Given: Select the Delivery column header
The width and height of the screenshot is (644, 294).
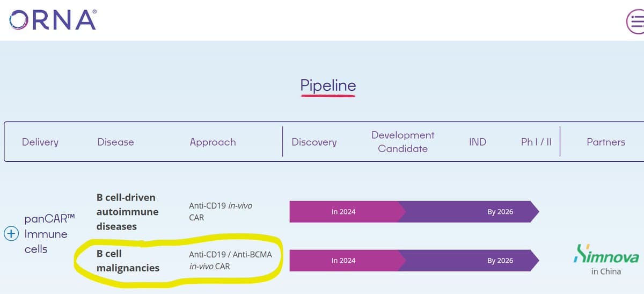Looking at the screenshot, I should click(40, 142).
